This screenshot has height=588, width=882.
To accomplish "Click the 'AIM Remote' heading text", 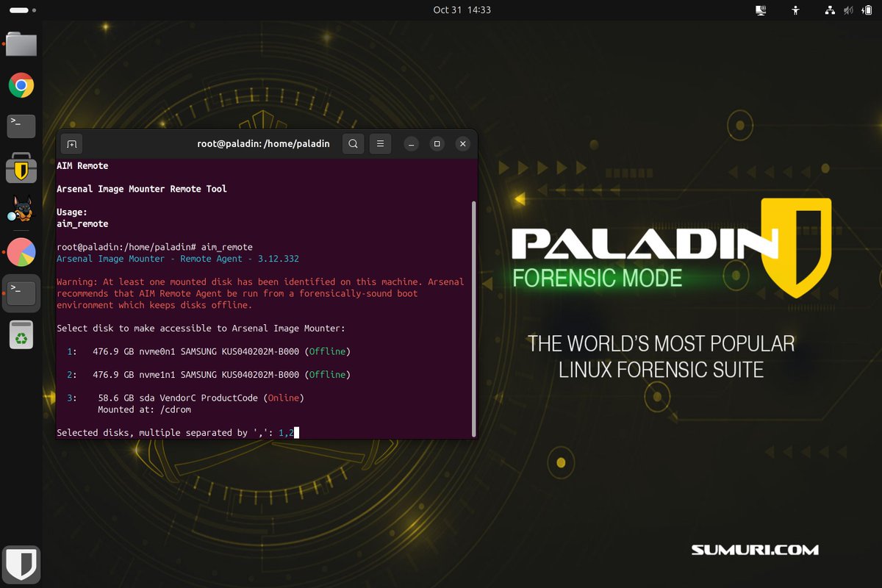I will (x=82, y=165).
